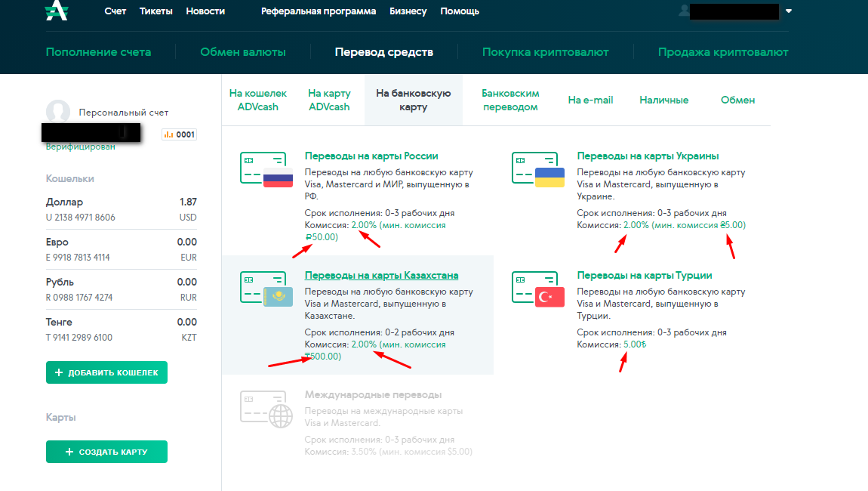The height and width of the screenshot is (491, 868).
Task: Click the СОЗДАТЬ КАРТУ button
Action: pyautogui.click(x=107, y=452)
